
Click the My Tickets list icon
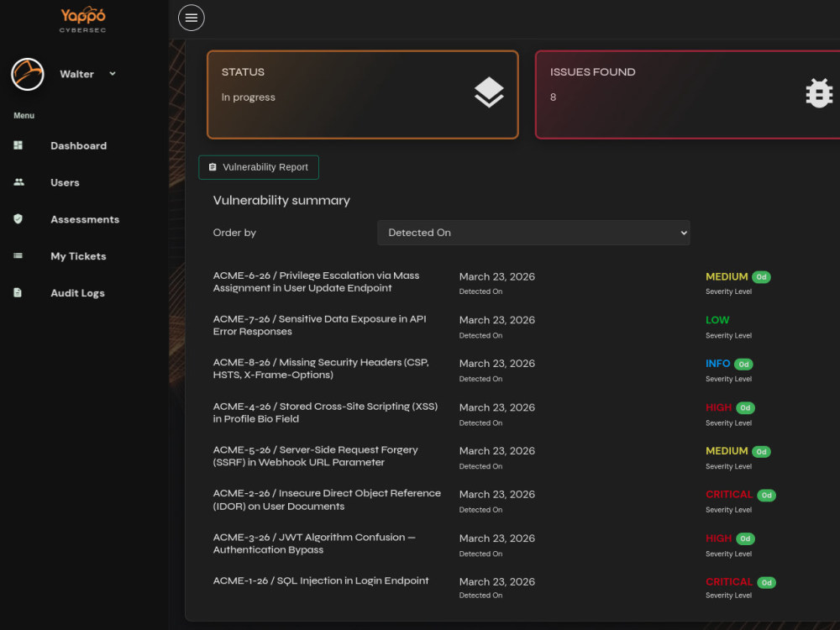point(18,255)
